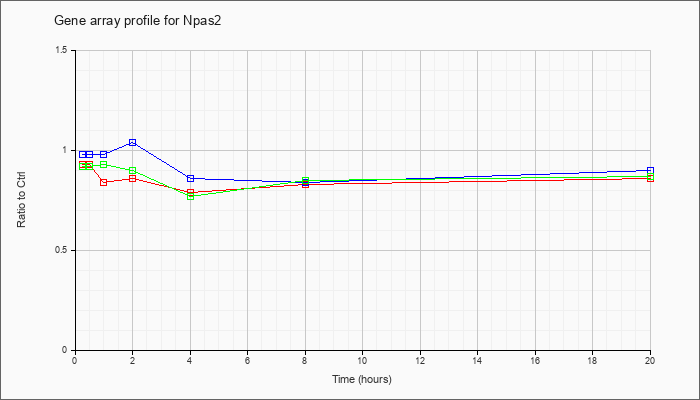Image resolution: width=700 pixels, height=400 pixels.
Task: Click the Ratio to Ctrl axis label
Action: coord(21,200)
